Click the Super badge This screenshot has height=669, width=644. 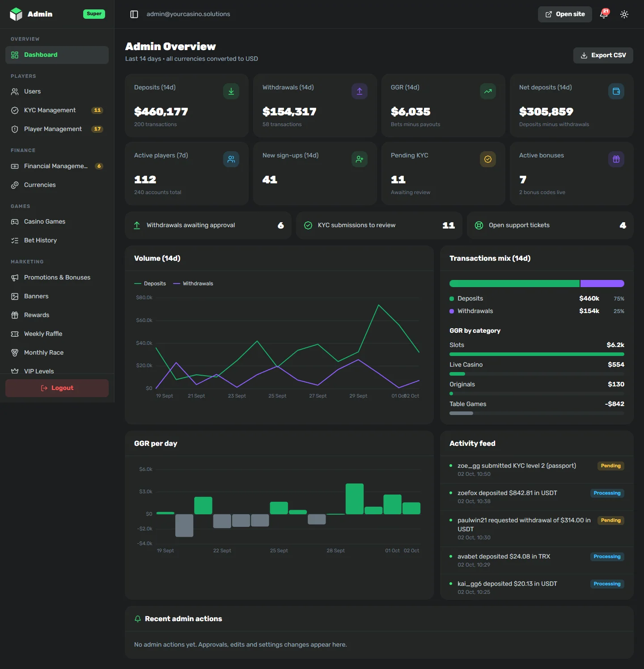pyautogui.click(x=94, y=14)
